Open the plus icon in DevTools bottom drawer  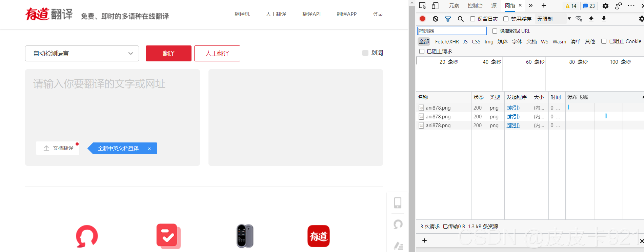coord(424,240)
